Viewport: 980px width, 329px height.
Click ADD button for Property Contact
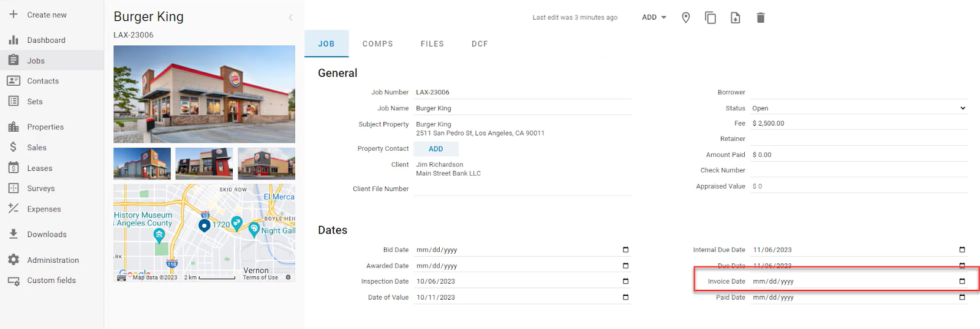tap(435, 149)
